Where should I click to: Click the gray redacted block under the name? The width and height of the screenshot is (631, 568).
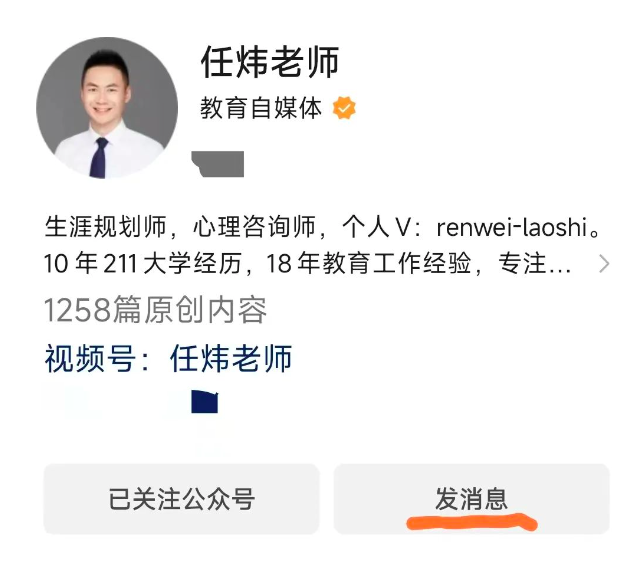point(218,164)
